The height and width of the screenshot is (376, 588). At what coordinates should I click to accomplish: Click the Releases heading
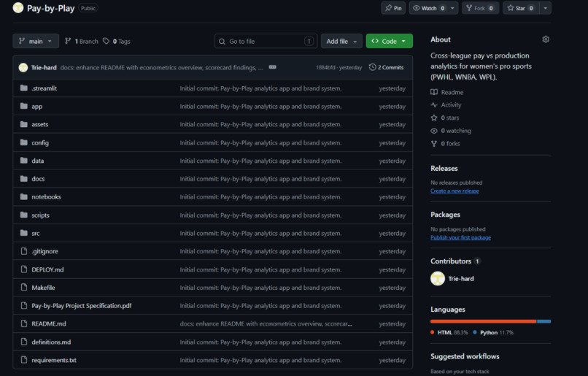click(x=444, y=168)
